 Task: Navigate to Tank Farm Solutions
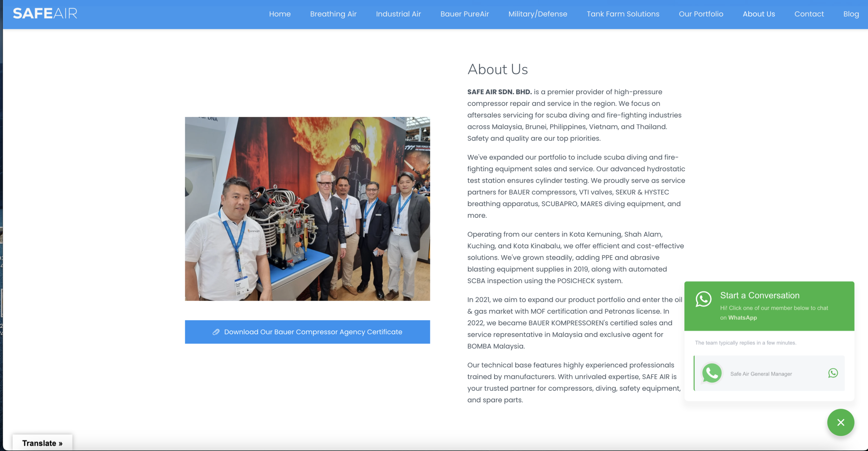tap(623, 14)
